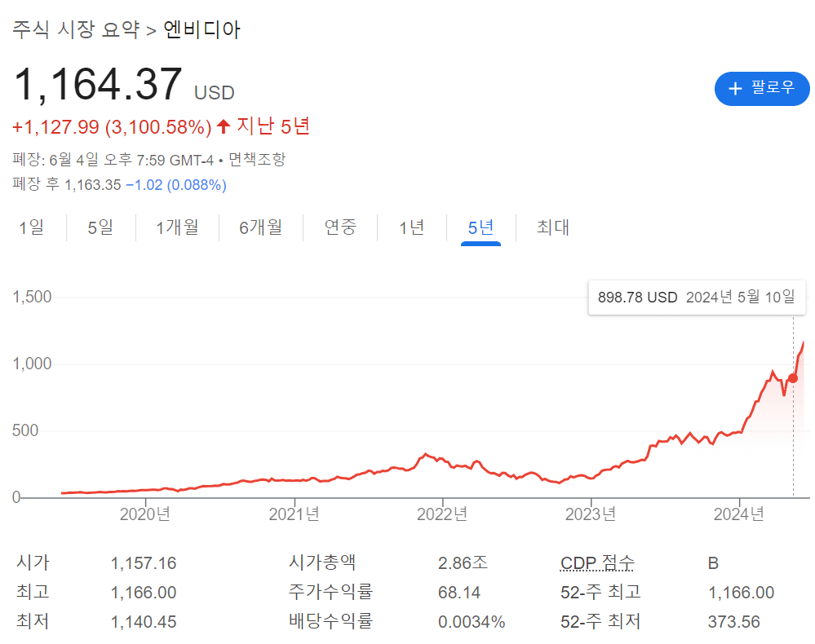Switch to the 6개월 tab
The width and height of the screenshot is (815, 644).
(260, 227)
